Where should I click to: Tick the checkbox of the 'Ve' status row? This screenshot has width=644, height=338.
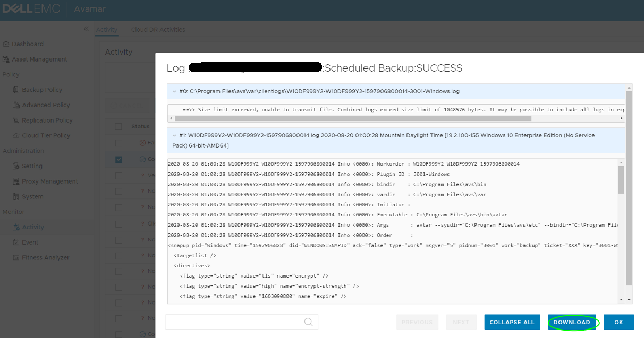point(118,175)
